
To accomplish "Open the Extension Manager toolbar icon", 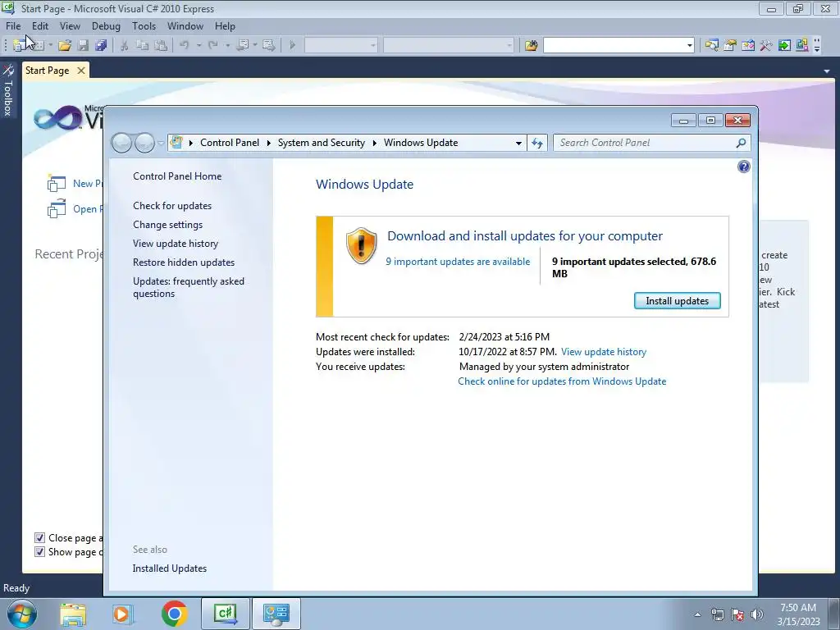I will coord(802,46).
